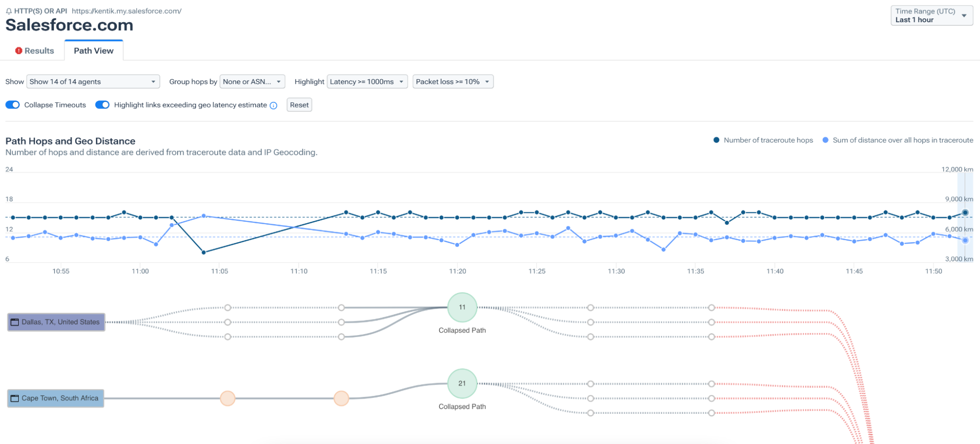Click the info icon after geo latency estimate
Screen dimensions: 980x444
(x=274, y=105)
